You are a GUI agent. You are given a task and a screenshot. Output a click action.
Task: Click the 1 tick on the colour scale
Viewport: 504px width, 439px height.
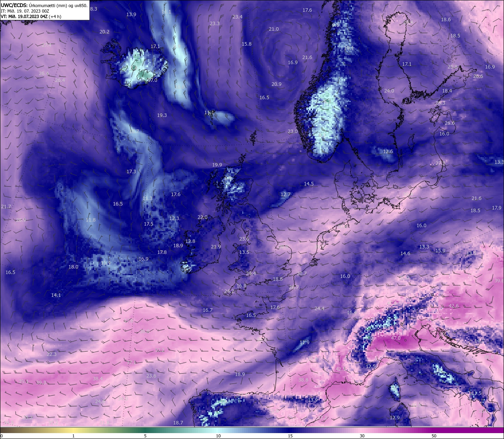(73, 436)
